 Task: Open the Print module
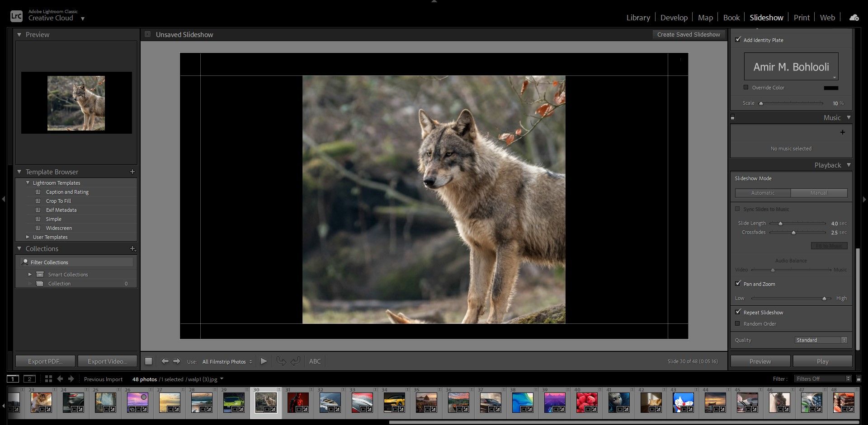(x=802, y=18)
